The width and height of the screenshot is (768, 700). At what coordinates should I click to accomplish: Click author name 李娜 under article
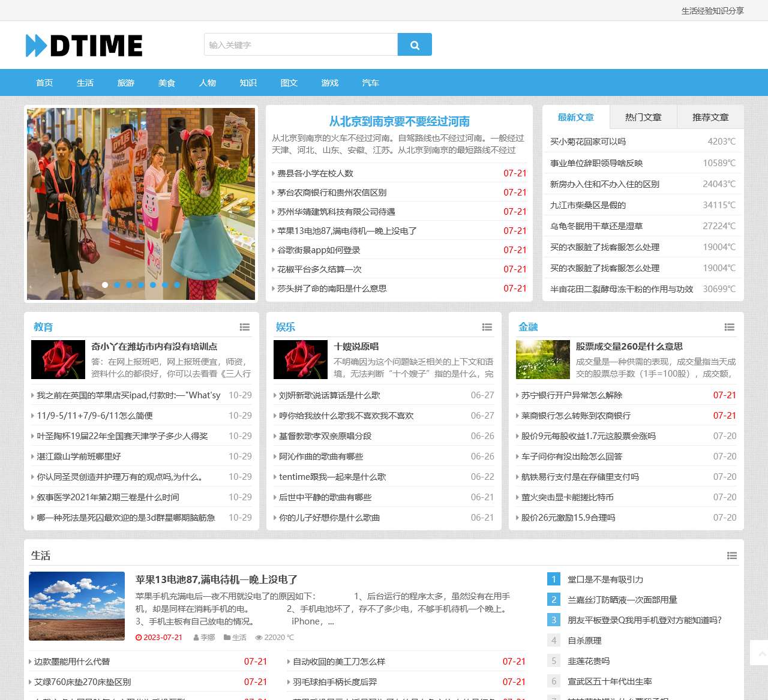coord(208,638)
